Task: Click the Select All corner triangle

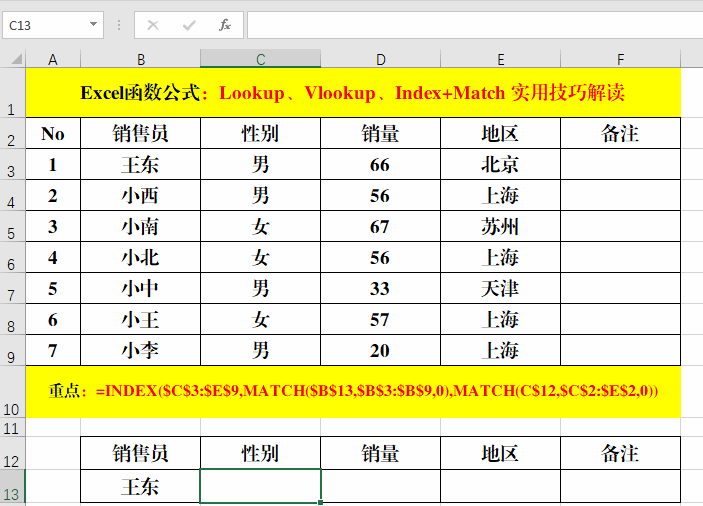Action: [15, 59]
